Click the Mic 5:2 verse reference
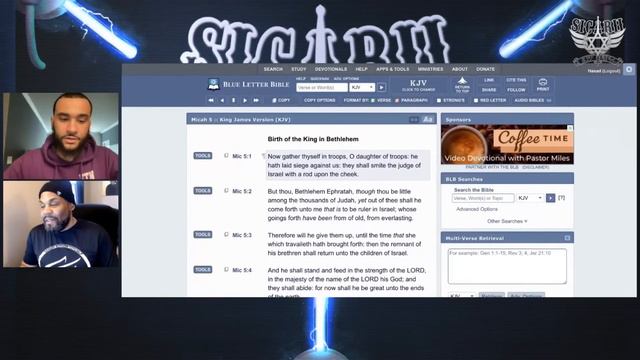The image size is (640, 360). point(242,191)
